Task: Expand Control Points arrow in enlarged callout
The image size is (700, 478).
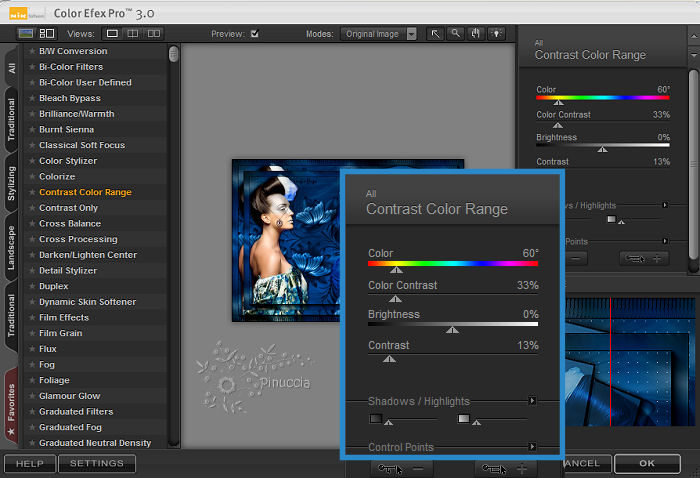Action: coord(533,447)
